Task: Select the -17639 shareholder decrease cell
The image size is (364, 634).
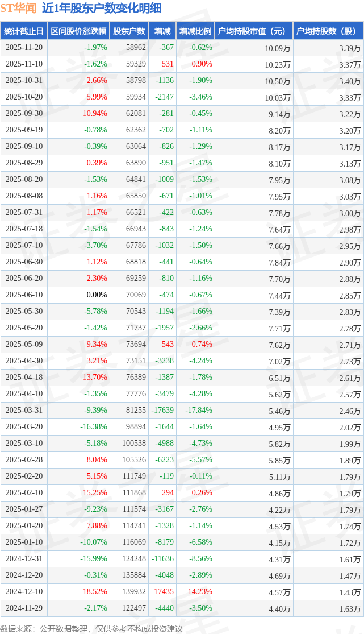Action: click(x=162, y=411)
